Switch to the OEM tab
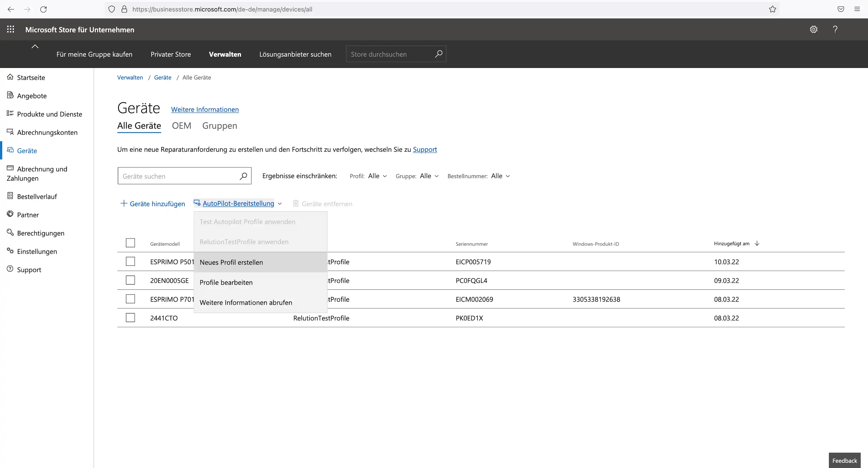Screen dimensions: 868x468 182,126
